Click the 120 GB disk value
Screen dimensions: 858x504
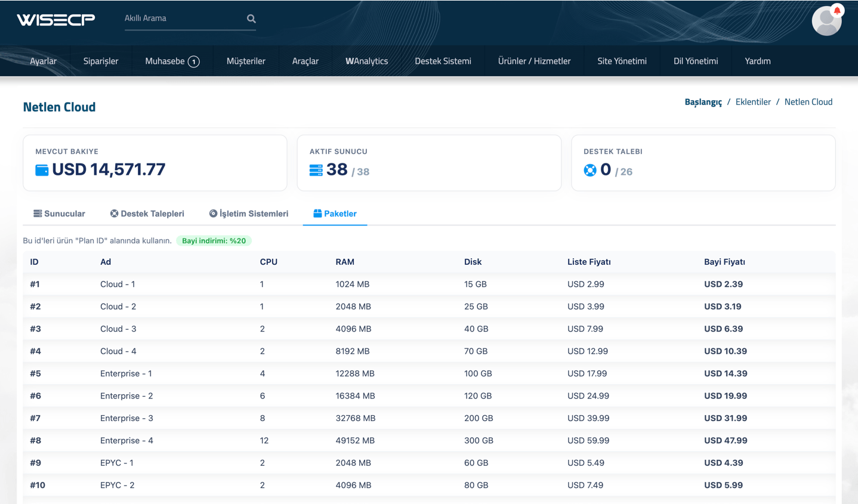click(x=478, y=396)
